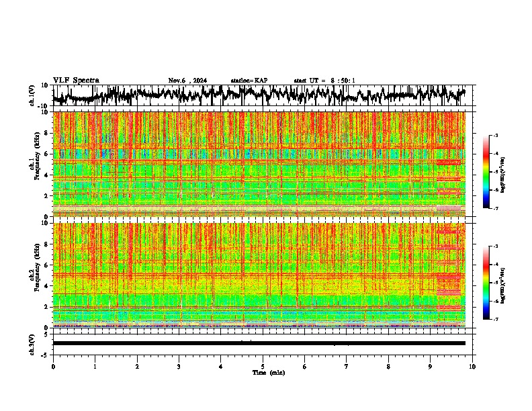The width and height of the screenshot is (532, 411).
Task: Click the ch.3 waveform black trace
Action: (259, 343)
